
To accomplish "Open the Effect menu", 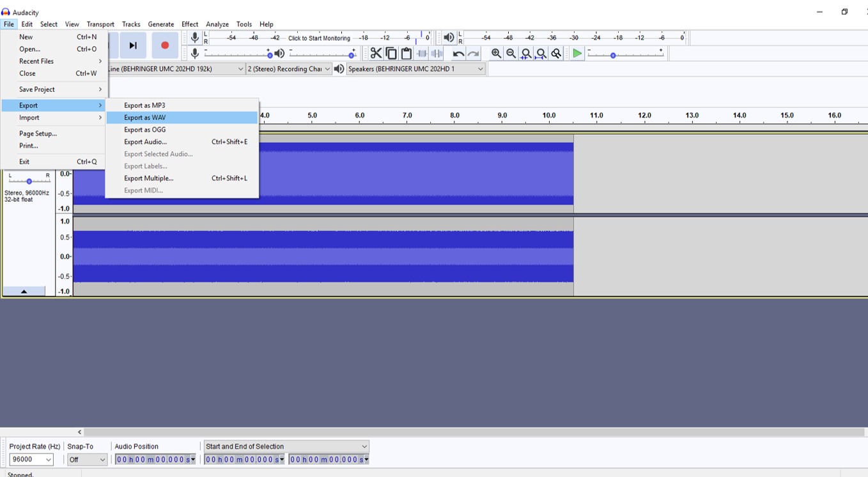I will (190, 24).
